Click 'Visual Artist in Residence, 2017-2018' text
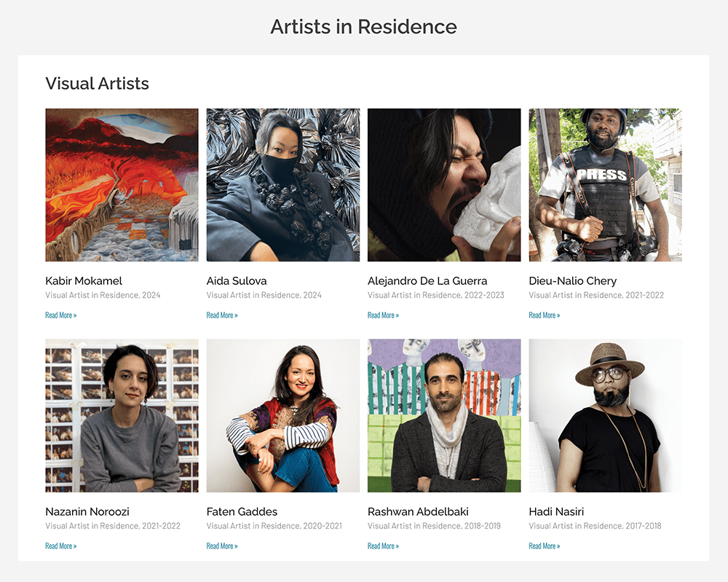This screenshot has height=582, width=728. pyautogui.click(x=595, y=526)
